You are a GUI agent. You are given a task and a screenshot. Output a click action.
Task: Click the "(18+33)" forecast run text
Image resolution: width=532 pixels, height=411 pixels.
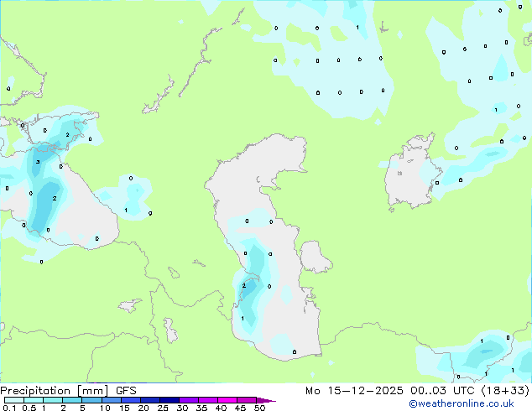pos(505,391)
